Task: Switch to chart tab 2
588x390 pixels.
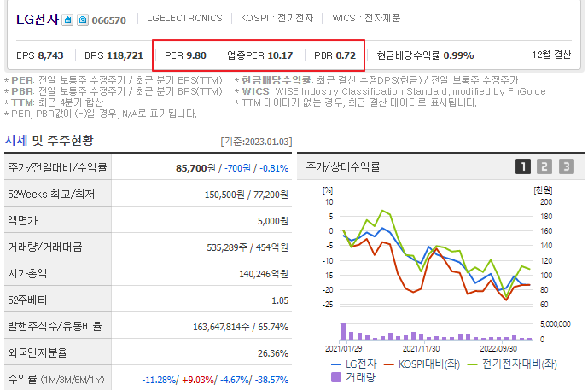Action: tap(544, 166)
